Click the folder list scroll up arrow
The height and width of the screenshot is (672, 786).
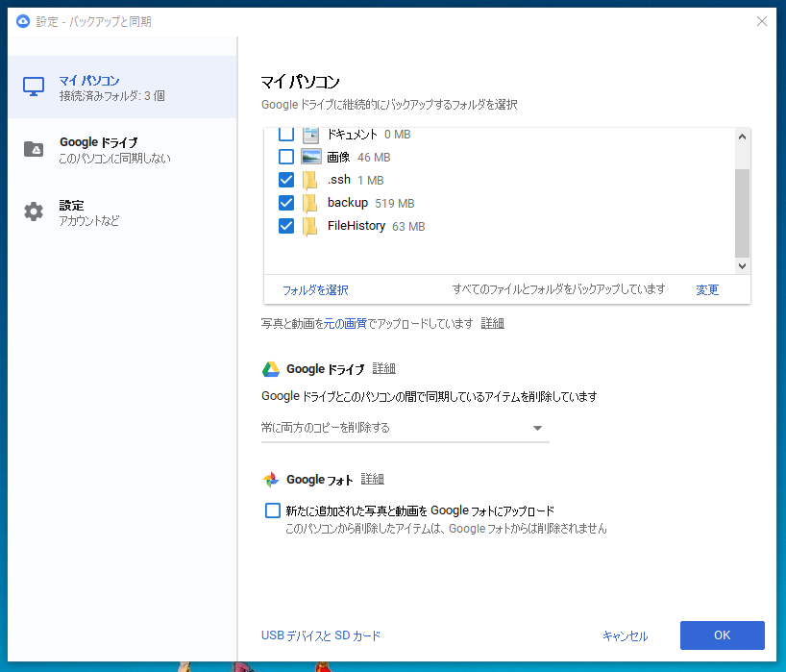coord(743,137)
